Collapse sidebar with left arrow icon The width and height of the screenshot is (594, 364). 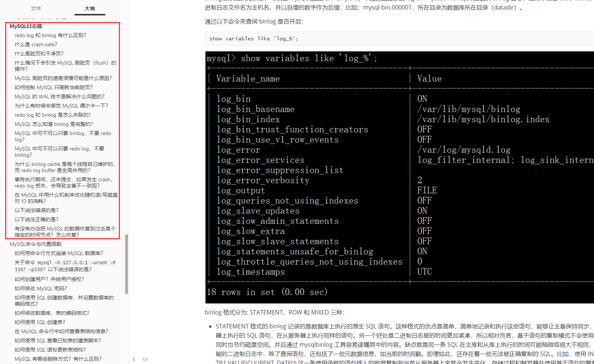134,359
